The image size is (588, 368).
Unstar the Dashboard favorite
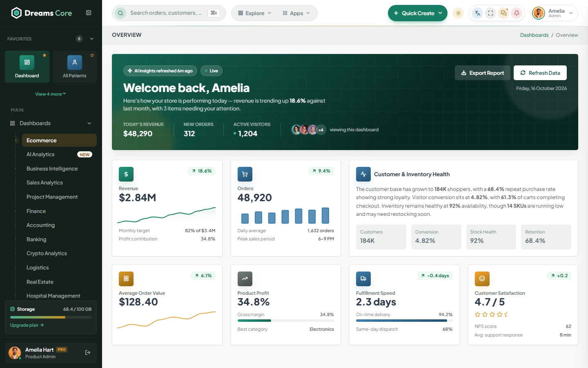click(x=45, y=55)
